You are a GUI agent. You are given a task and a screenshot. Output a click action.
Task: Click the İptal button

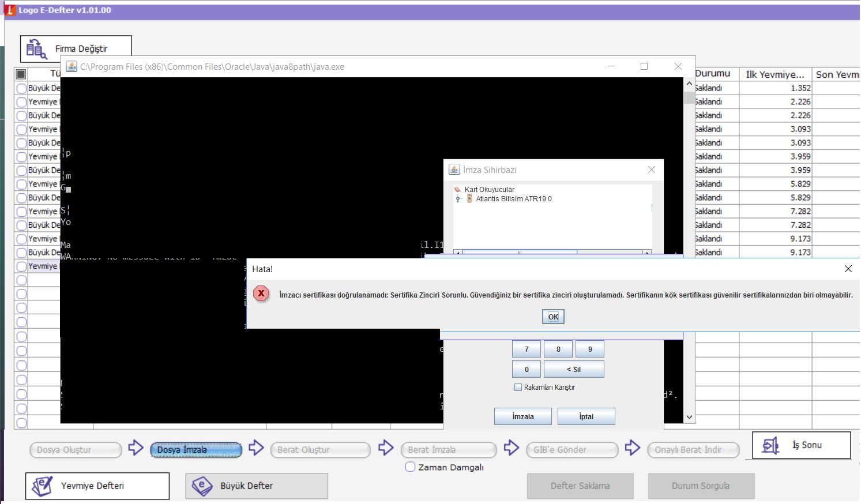(586, 416)
